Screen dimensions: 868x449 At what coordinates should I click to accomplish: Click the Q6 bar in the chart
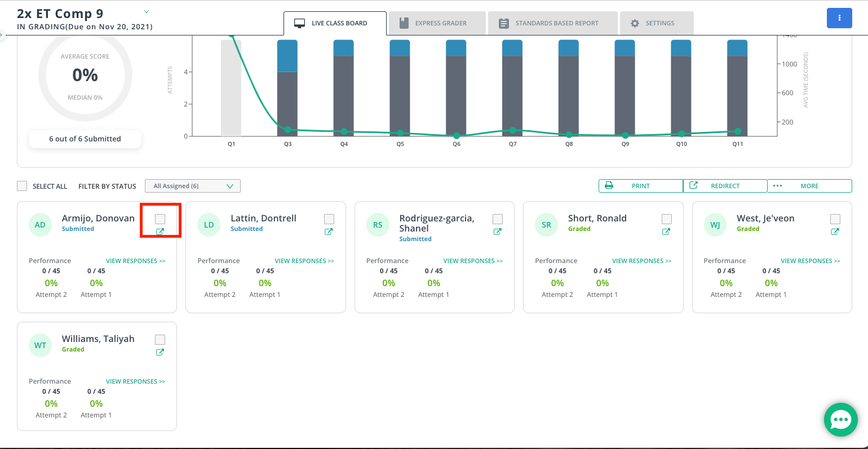(456, 88)
